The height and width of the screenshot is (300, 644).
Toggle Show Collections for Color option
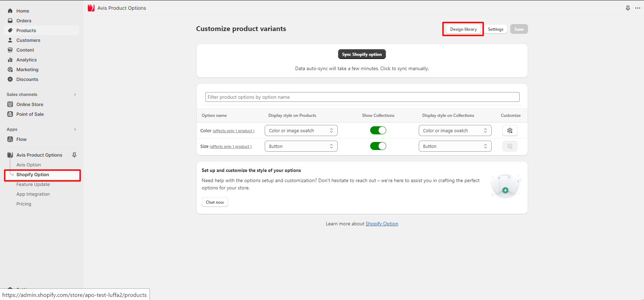(378, 130)
